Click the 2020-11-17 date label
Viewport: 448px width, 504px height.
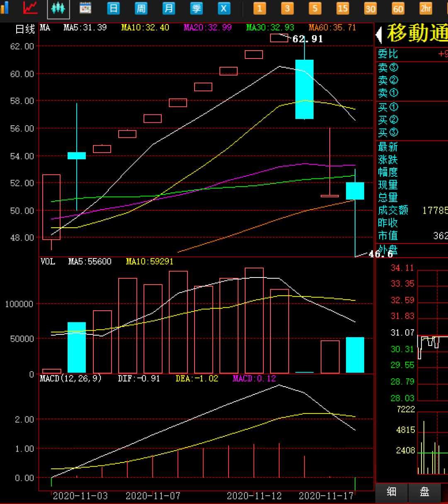tap(326, 496)
